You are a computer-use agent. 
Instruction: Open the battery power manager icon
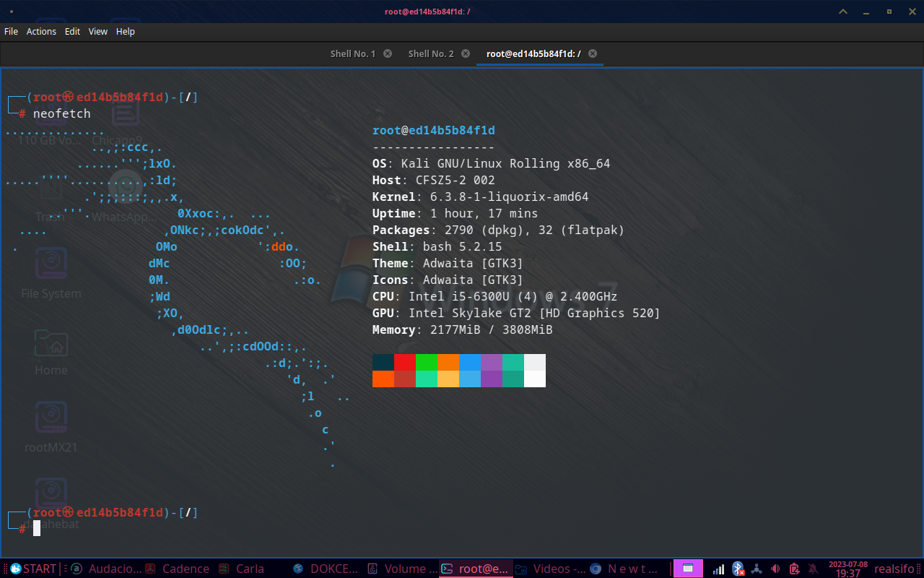[794, 569]
